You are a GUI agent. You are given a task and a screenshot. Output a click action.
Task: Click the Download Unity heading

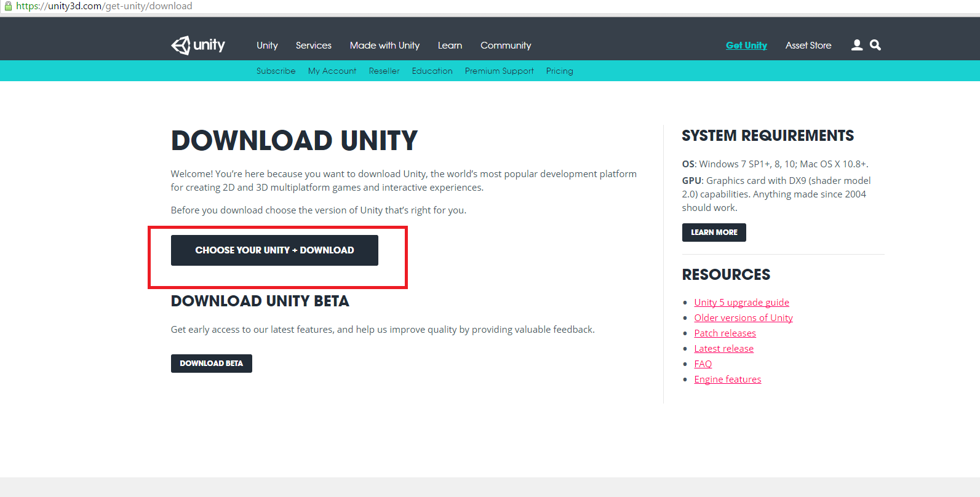(x=294, y=141)
